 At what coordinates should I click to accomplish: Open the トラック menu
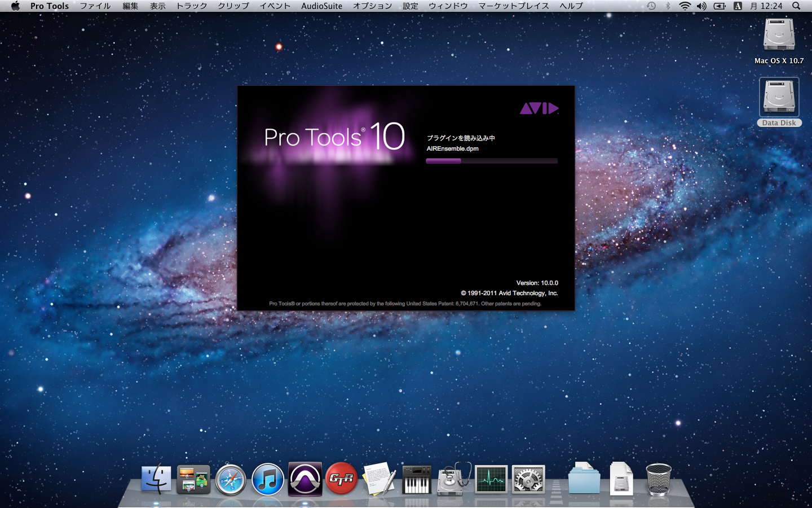click(x=192, y=6)
